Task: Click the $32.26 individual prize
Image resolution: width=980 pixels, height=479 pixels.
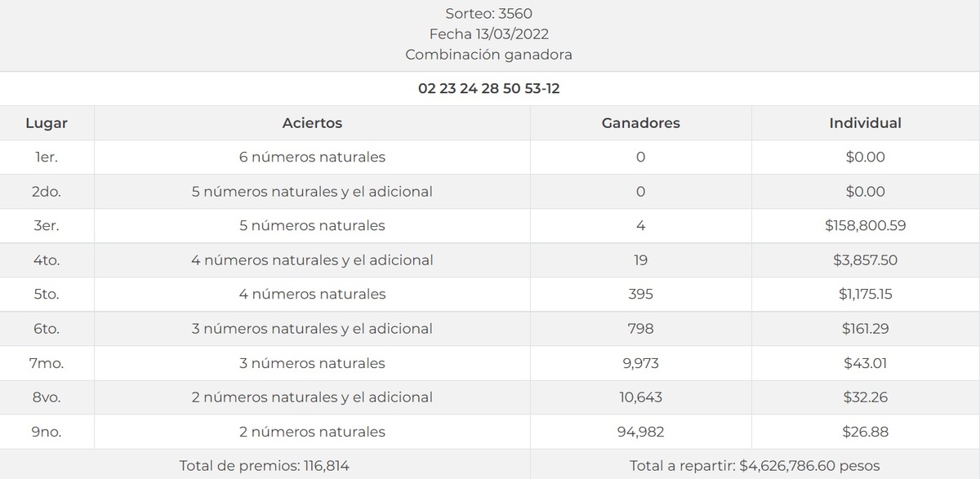Action: pos(865,397)
